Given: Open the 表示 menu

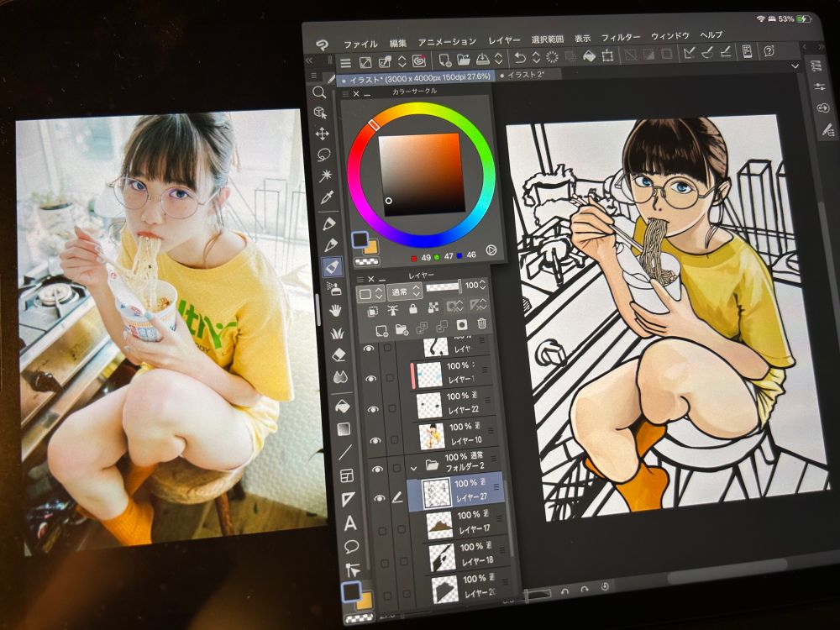Looking at the screenshot, I should tap(582, 39).
